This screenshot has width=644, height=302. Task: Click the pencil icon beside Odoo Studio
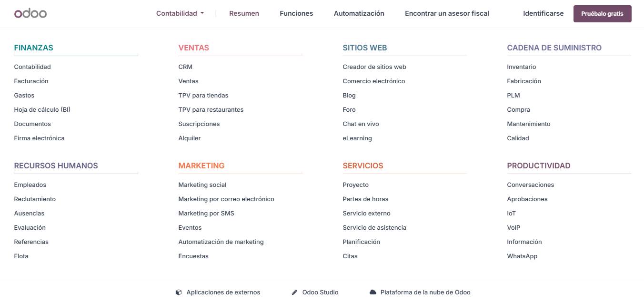coord(294,292)
